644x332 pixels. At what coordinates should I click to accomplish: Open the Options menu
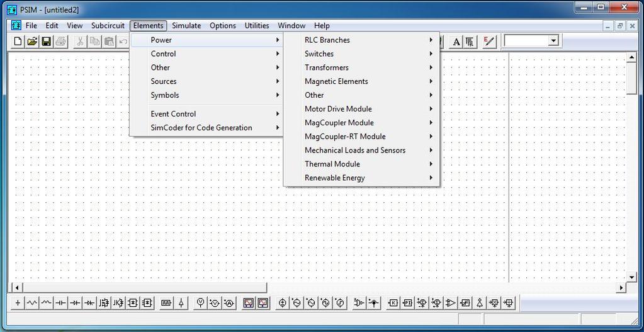tap(223, 25)
